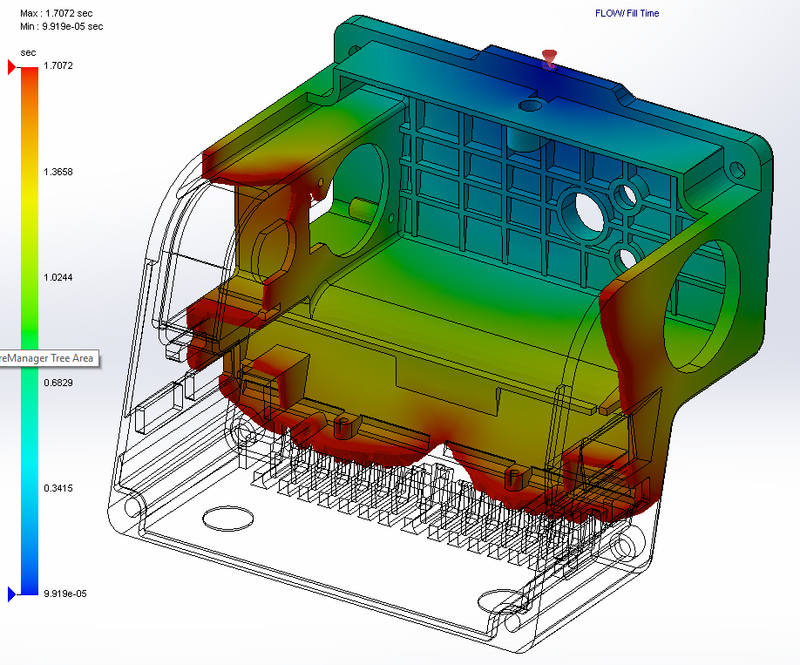Viewport: 800px width, 665px height.
Task: Click the red injection location marker
Action: pyautogui.click(x=548, y=56)
